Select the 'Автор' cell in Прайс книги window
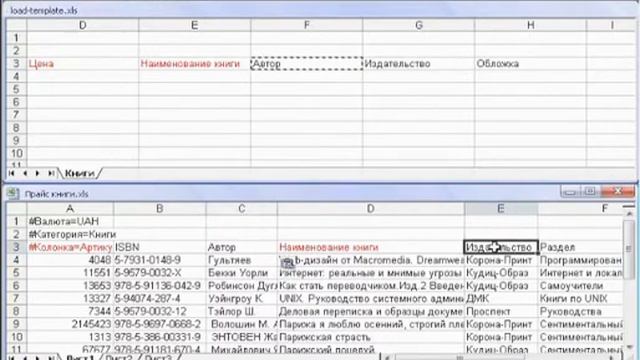 click(x=242, y=247)
